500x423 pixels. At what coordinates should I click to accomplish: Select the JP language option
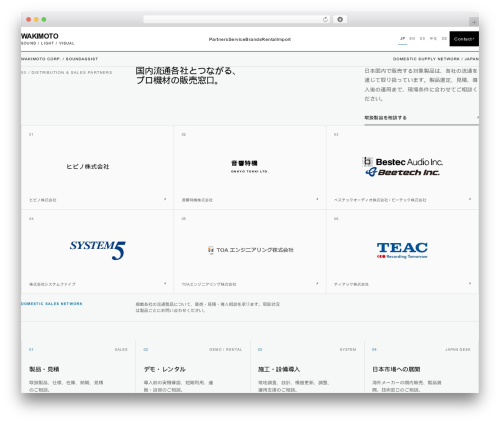(x=403, y=39)
